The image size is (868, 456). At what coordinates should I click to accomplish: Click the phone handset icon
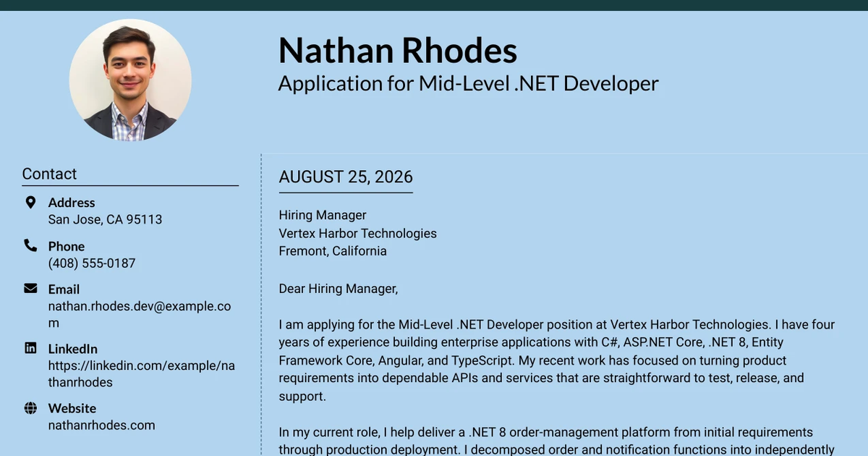pyautogui.click(x=30, y=245)
